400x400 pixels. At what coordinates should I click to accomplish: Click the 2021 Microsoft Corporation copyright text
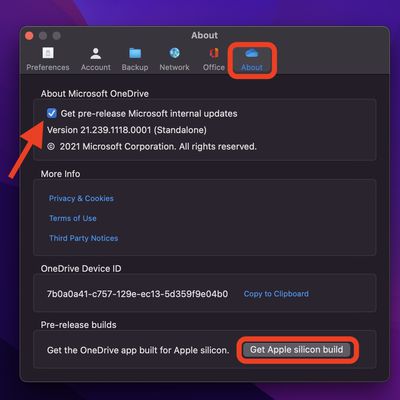[x=152, y=147]
